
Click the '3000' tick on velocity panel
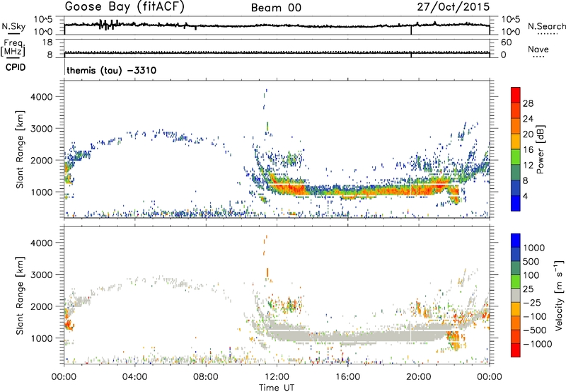41,275
